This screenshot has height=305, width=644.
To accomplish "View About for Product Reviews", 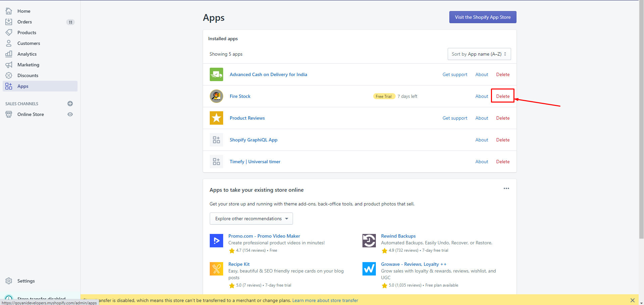I will click(482, 118).
